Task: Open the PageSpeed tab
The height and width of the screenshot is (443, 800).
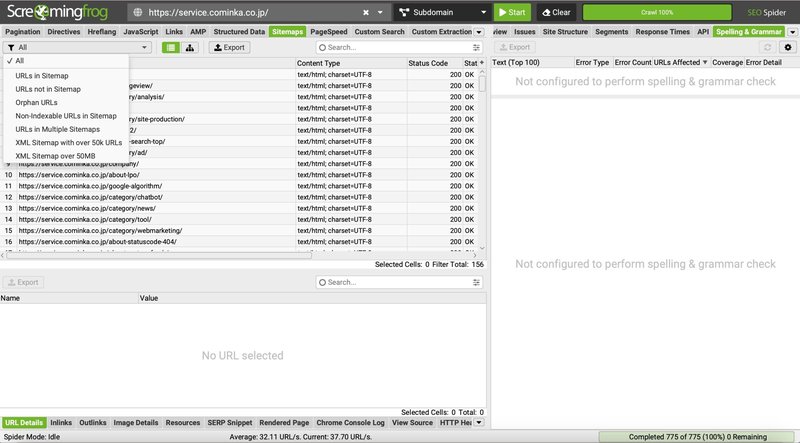Action: pyautogui.click(x=329, y=32)
